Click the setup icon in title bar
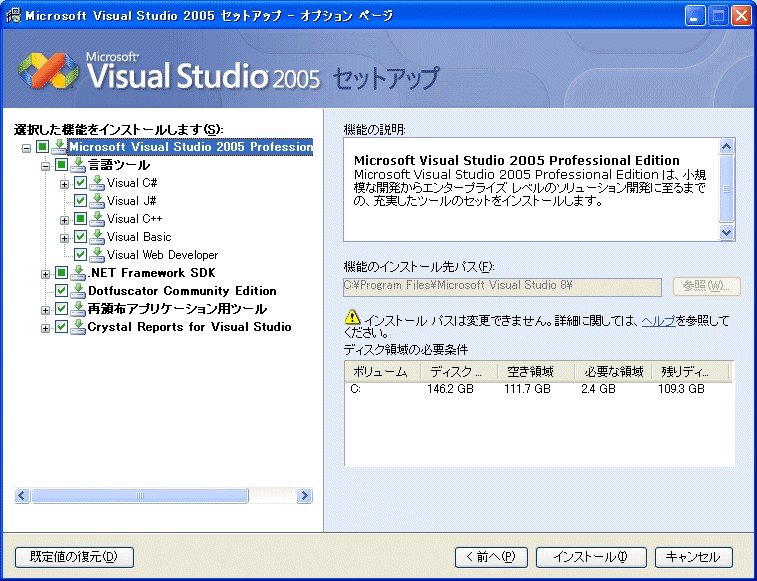 tap(13, 15)
